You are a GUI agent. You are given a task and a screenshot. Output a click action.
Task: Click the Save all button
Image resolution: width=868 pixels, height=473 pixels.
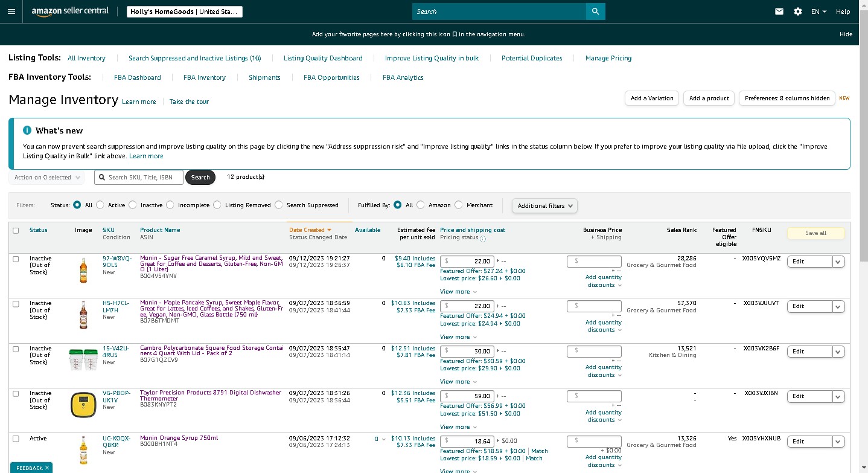click(815, 233)
